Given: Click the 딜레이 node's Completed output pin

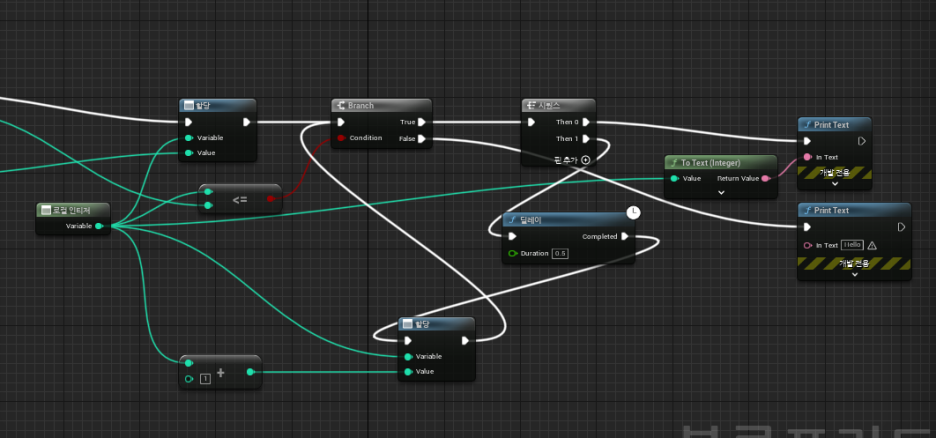Looking at the screenshot, I should [x=624, y=236].
